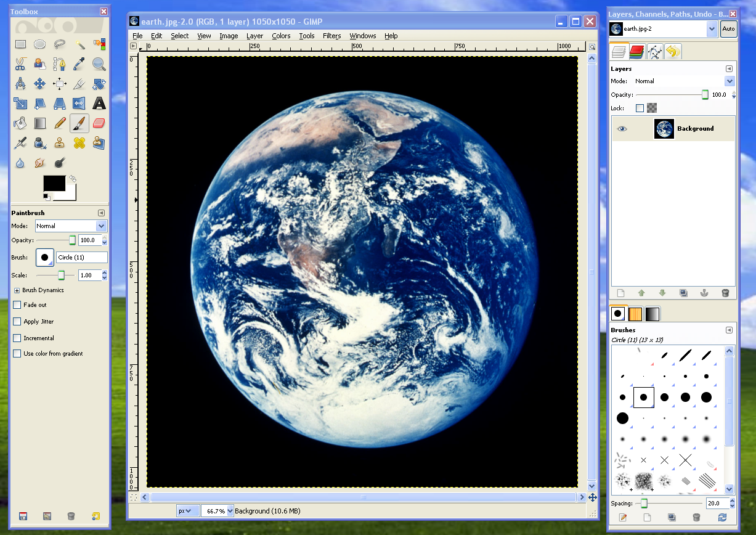
Task: Click the black foreground color swatch
Action: tap(54, 183)
